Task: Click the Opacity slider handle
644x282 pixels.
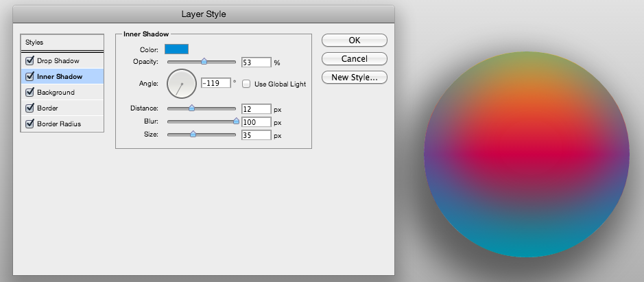Action: (204, 62)
